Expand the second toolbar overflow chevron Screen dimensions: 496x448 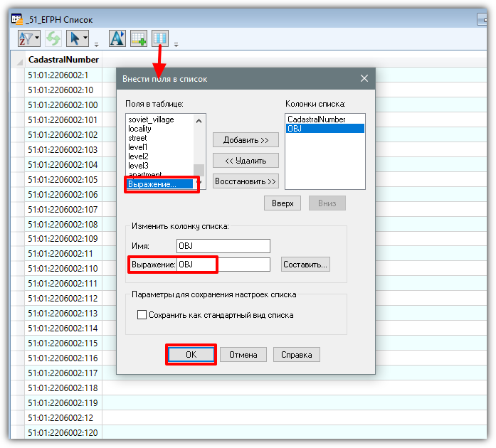(x=176, y=45)
